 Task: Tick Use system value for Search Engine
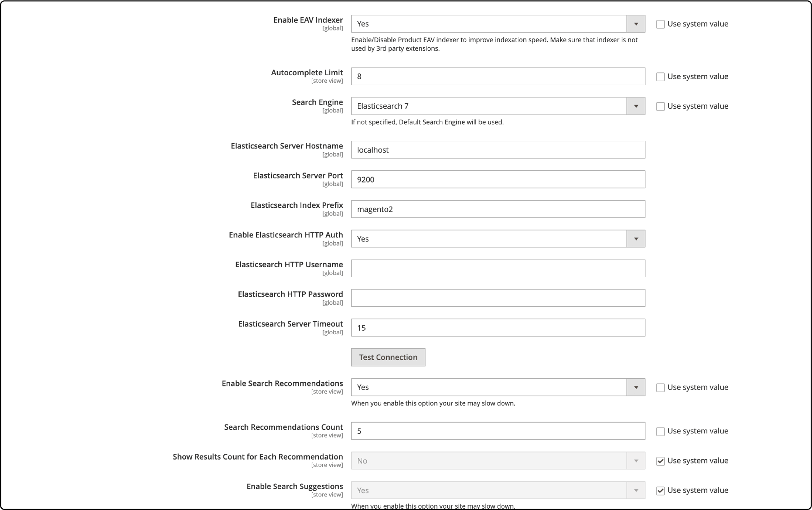point(660,106)
